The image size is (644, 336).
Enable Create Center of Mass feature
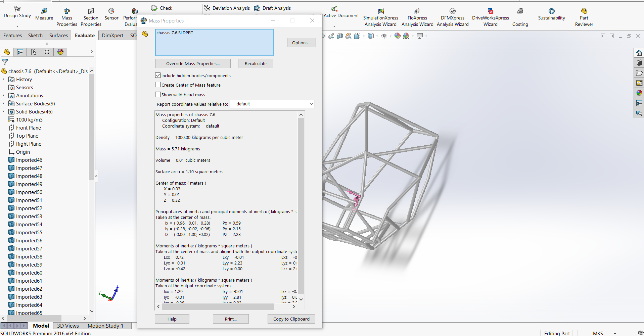[158, 85]
